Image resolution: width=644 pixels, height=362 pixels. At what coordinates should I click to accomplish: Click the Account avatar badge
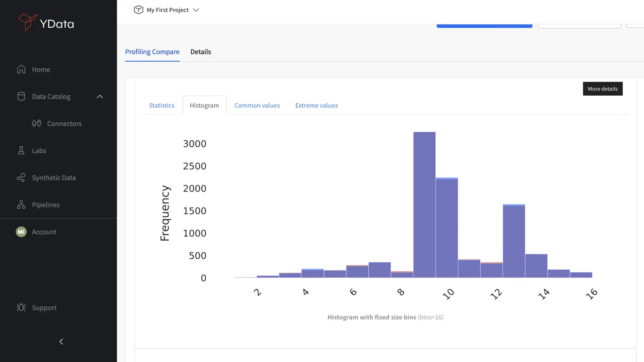(x=21, y=232)
